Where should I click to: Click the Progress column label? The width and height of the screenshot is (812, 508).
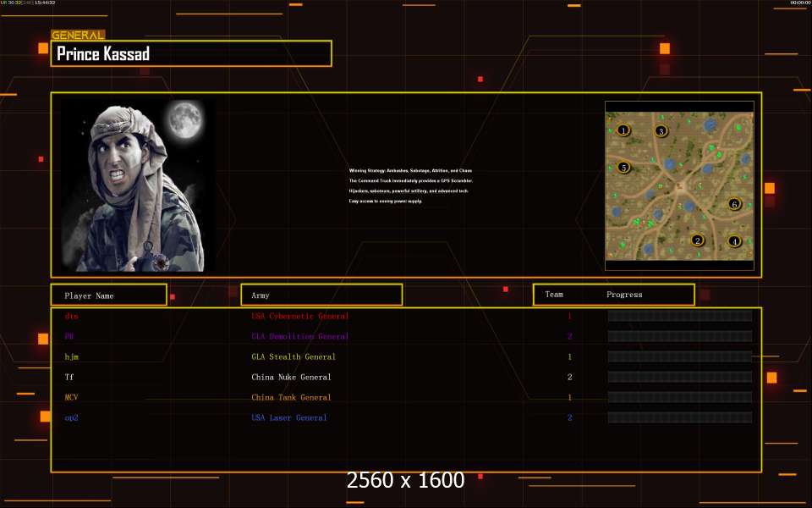624,295
